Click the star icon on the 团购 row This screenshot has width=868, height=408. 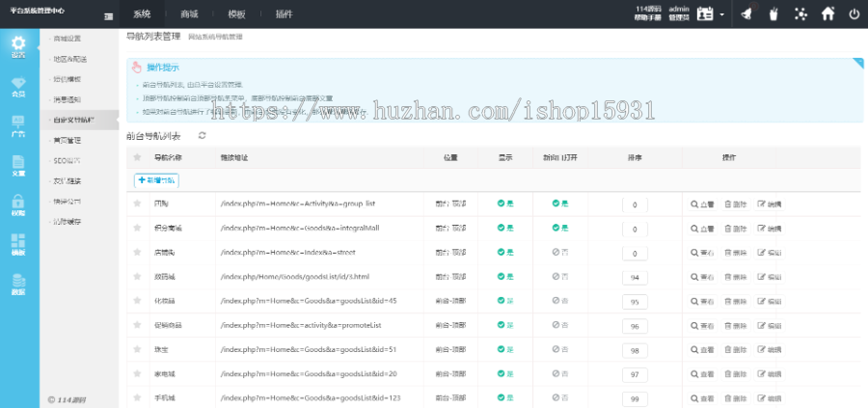pos(137,204)
